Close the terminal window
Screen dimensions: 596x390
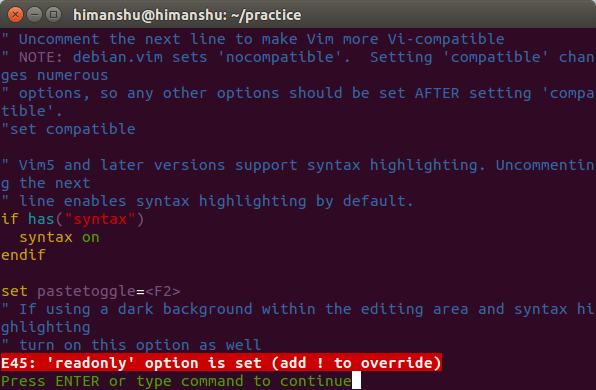tap(15, 15)
